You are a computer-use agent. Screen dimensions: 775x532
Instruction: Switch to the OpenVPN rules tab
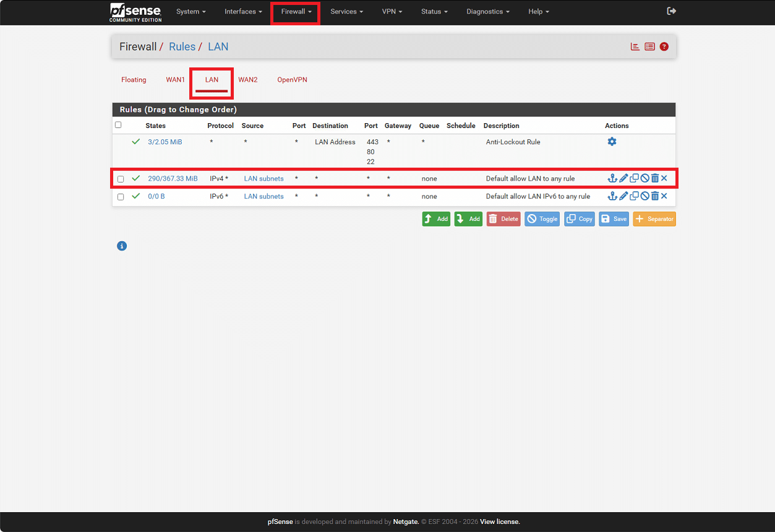(292, 80)
